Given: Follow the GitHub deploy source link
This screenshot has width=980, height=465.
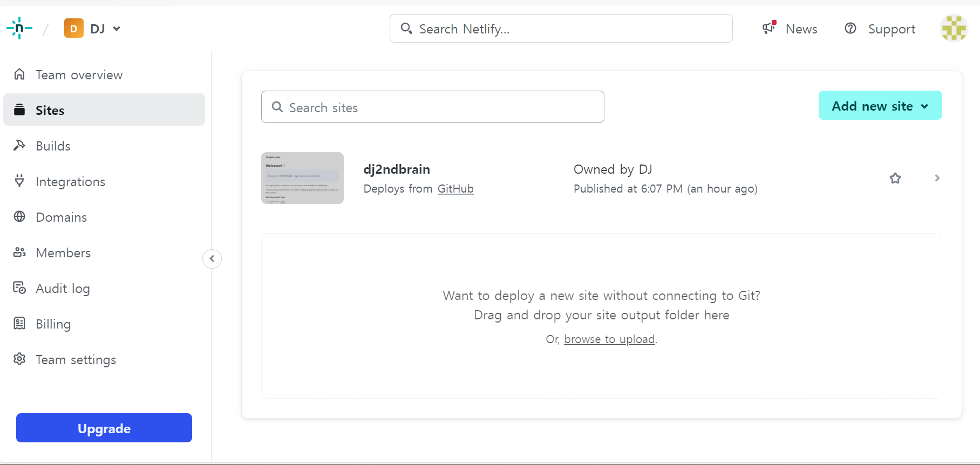Looking at the screenshot, I should (x=455, y=189).
